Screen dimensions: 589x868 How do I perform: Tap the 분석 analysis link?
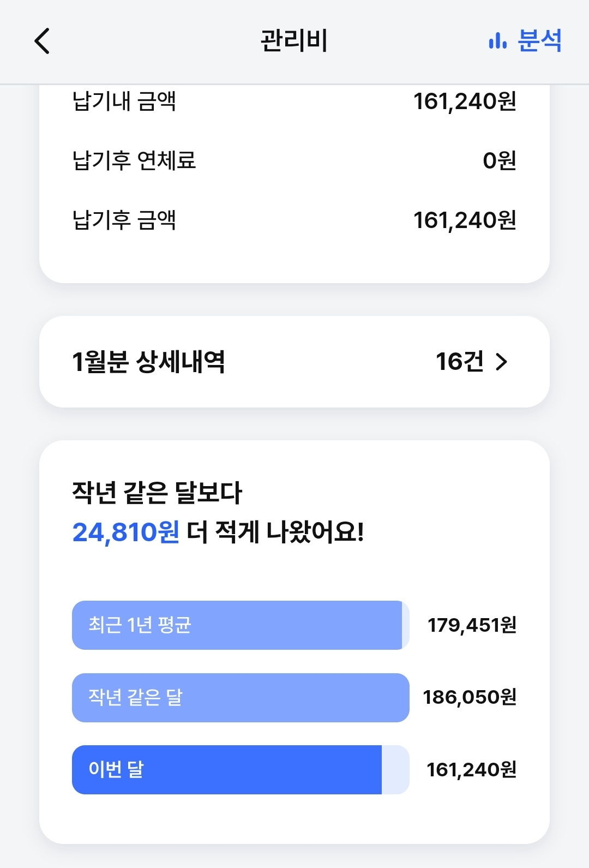pyautogui.click(x=539, y=40)
